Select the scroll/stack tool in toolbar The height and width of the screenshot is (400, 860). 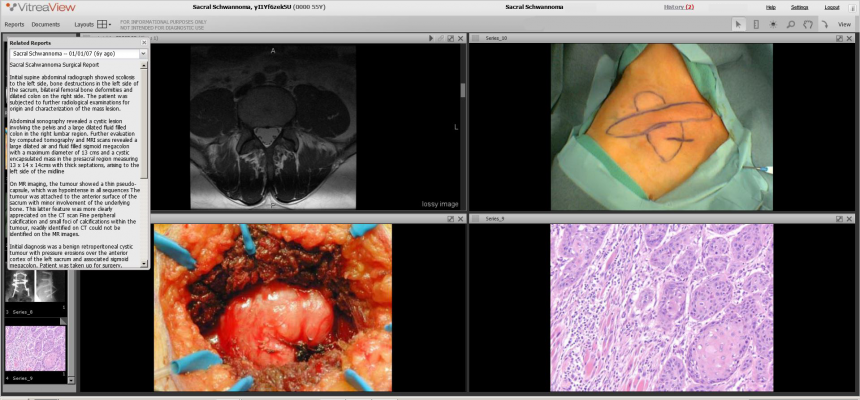(x=756, y=24)
